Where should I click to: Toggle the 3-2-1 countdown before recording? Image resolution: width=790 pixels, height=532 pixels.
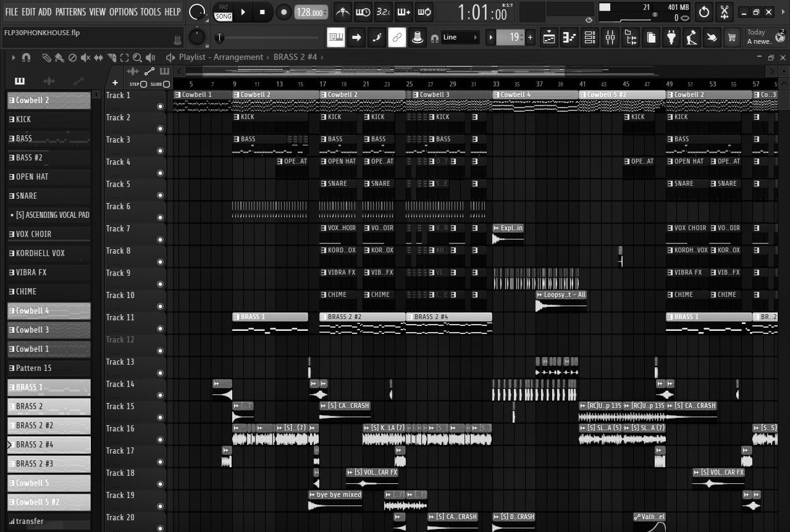coord(383,12)
